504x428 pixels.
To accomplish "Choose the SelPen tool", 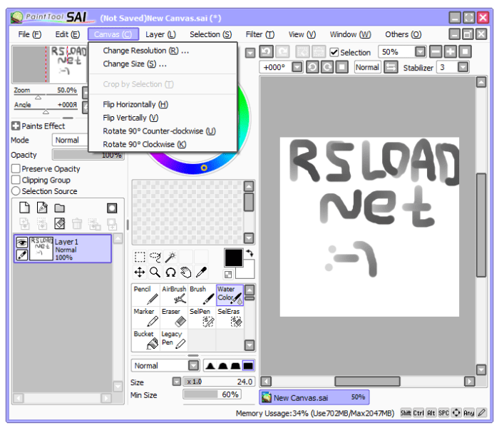I will 202,317.
